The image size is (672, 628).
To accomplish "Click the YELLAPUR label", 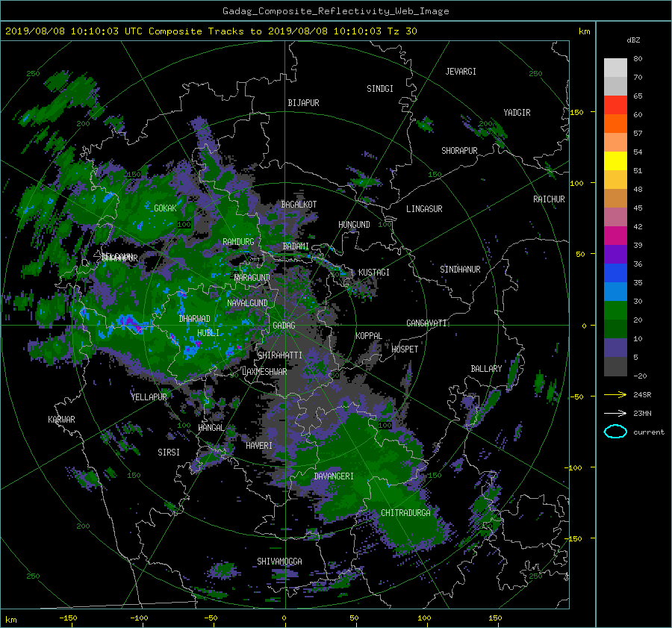I will tap(149, 397).
